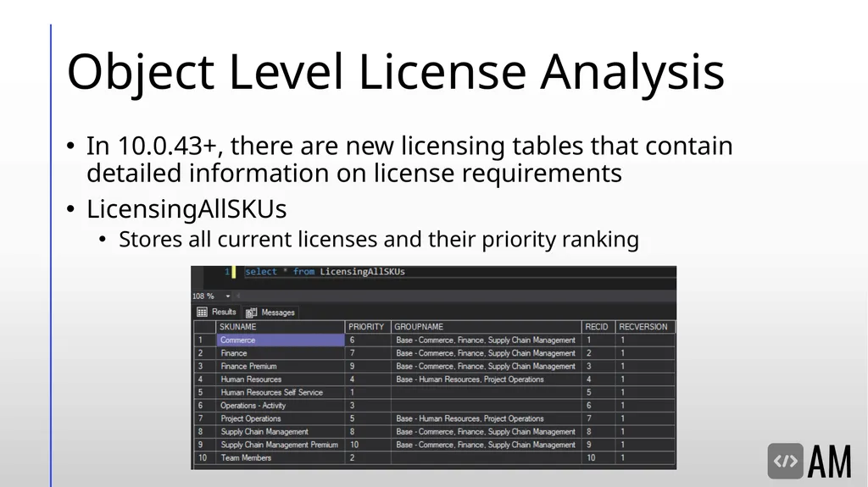
Task: Select the Operations - Activity cell
Action: [280, 405]
